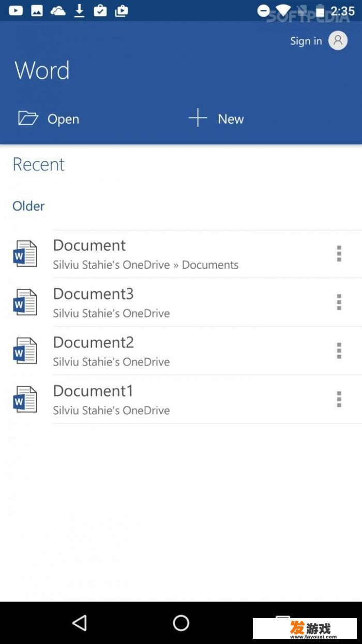This screenshot has width=362, height=644.
Task: Tap Android back navigation button
Action: point(80,623)
